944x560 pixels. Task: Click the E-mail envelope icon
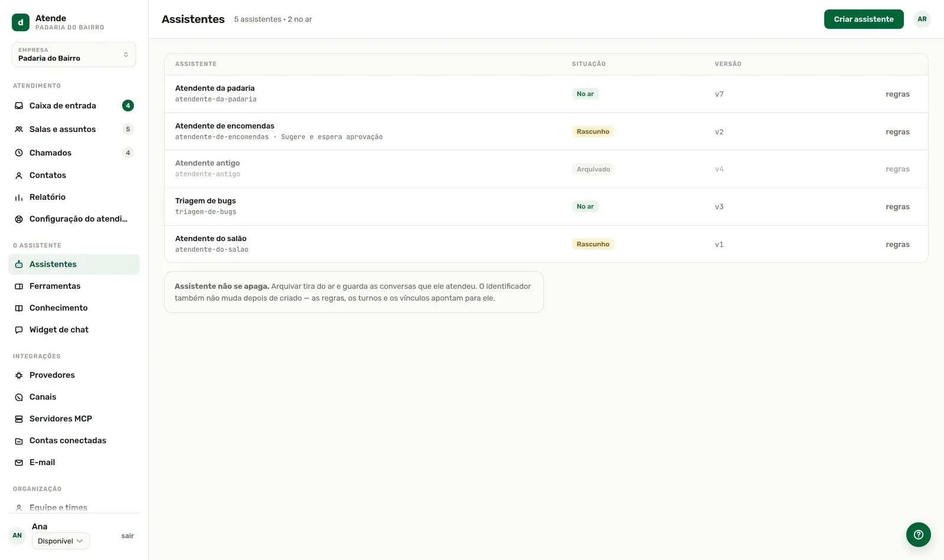tap(19, 462)
